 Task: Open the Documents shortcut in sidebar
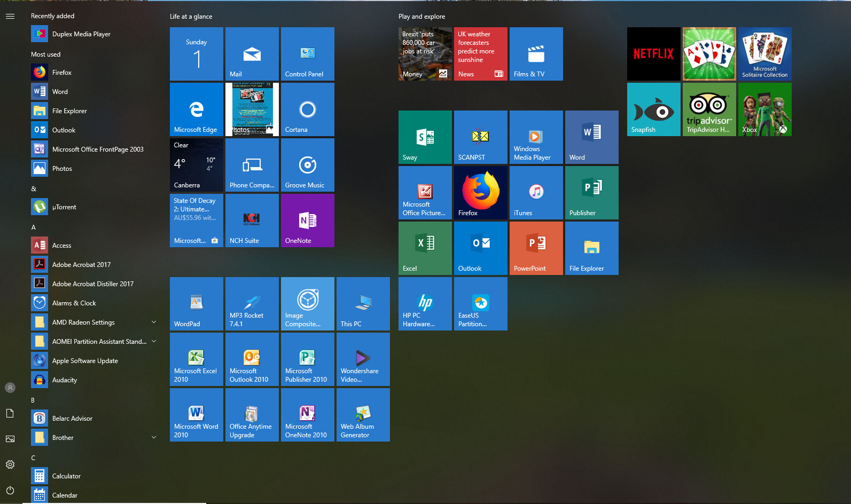(x=10, y=413)
